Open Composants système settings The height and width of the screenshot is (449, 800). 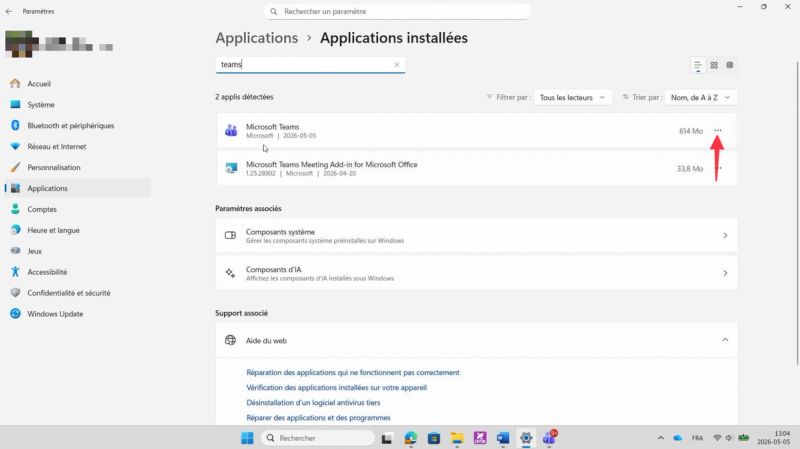coord(477,235)
